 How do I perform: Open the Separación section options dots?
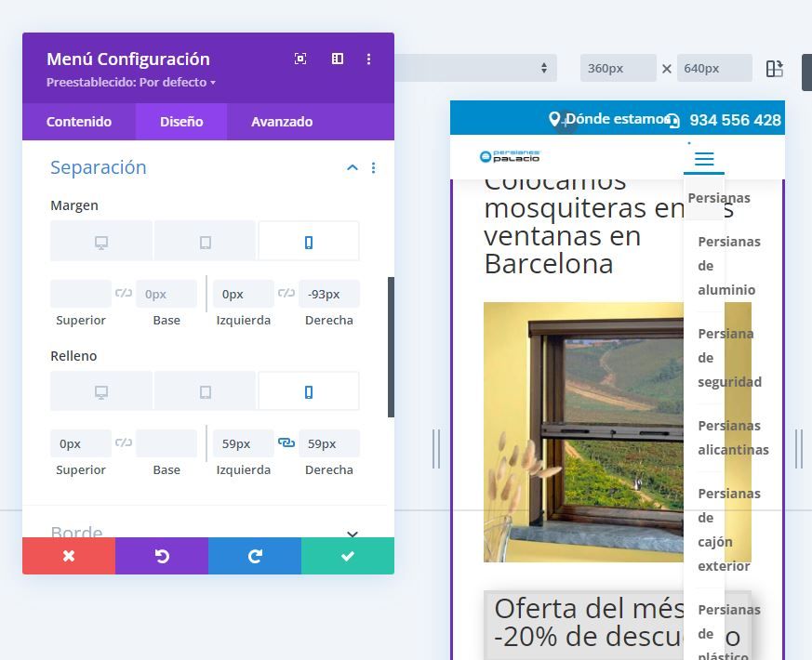373,167
